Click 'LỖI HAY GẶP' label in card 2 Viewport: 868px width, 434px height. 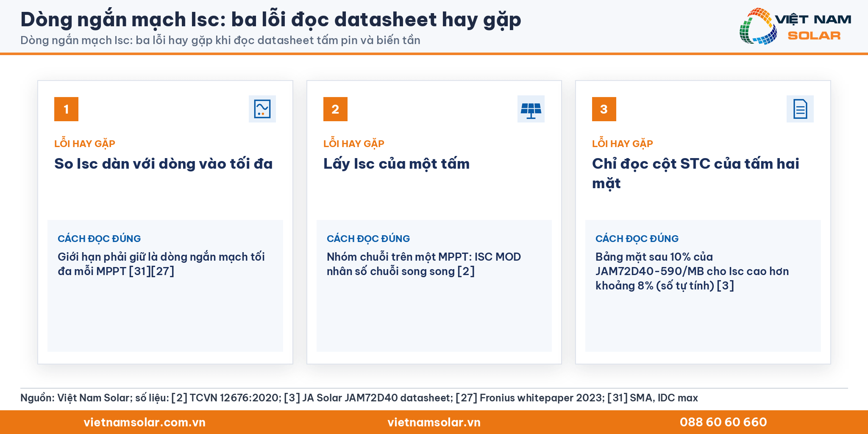coord(354,144)
